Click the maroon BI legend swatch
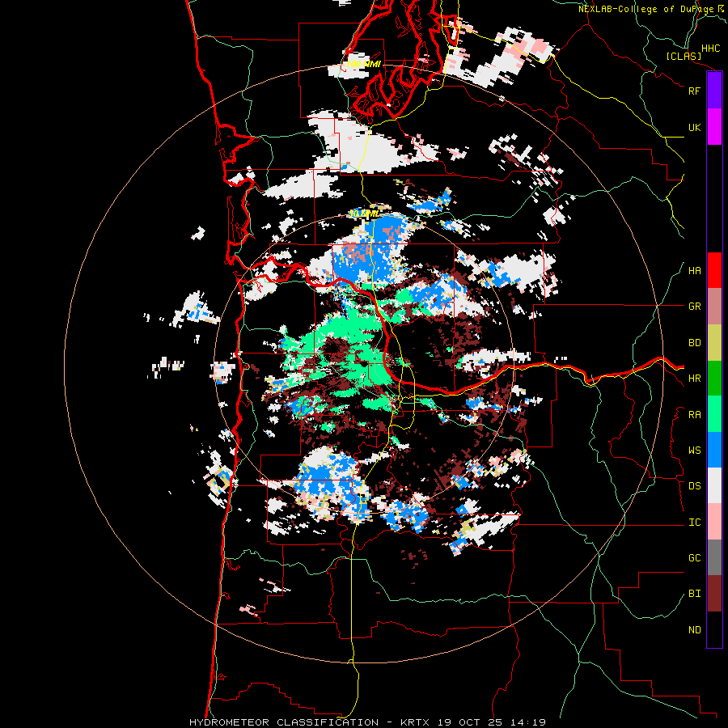The width and height of the screenshot is (728, 728). (x=714, y=594)
